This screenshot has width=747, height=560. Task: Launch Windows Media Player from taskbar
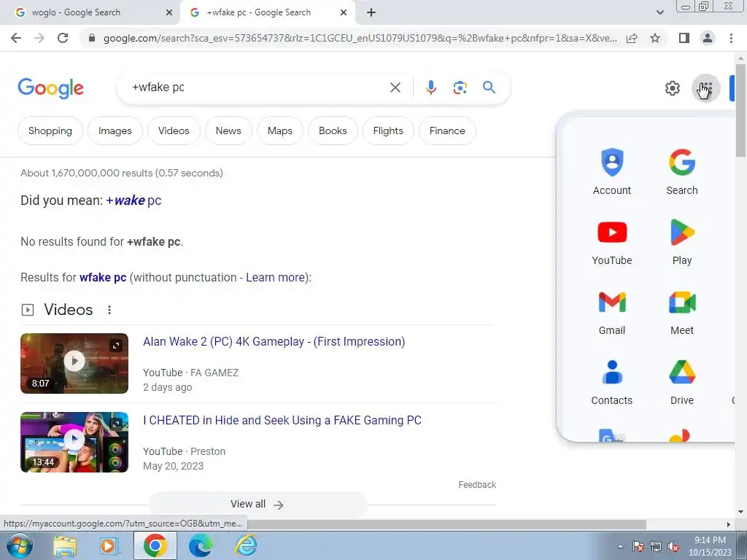click(109, 545)
